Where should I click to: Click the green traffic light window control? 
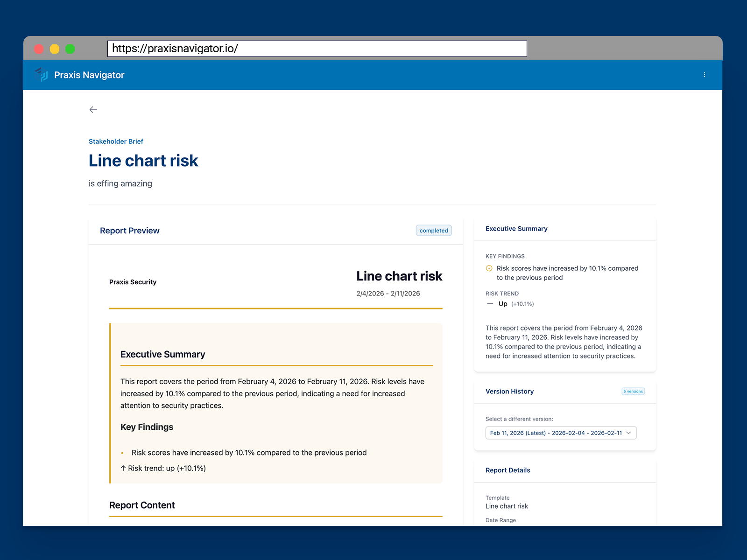[x=70, y=49]
